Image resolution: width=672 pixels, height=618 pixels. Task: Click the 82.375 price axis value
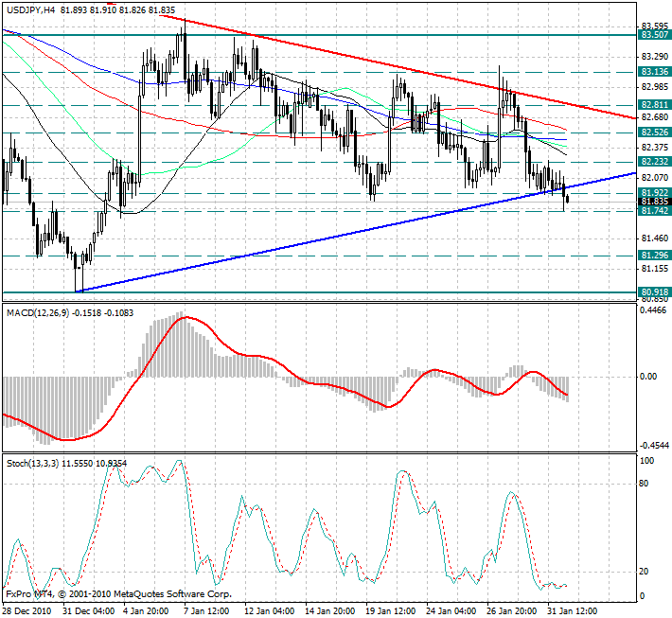click(655, 148)
